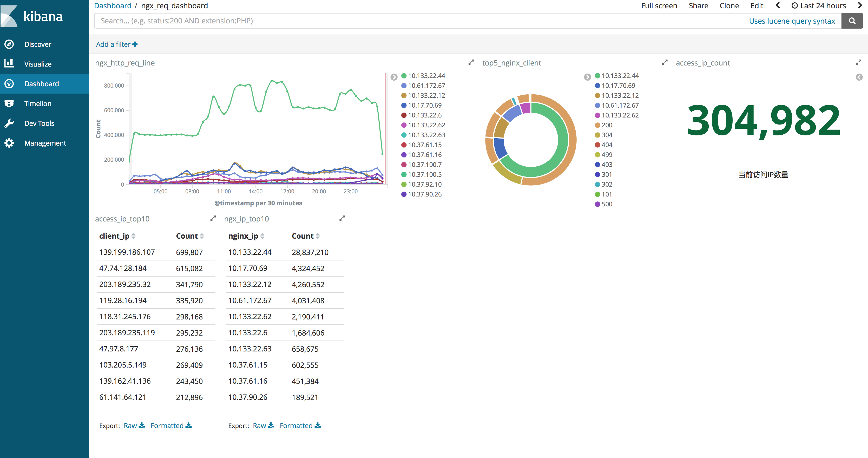Open the Management gear icon
Viewport: 868px width, 458px height.
pyautogui.click(x=9, y=143)
